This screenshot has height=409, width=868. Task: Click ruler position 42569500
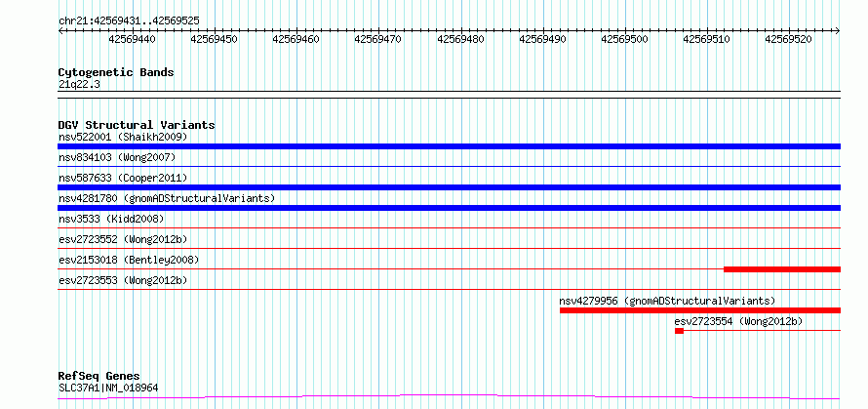click(625, 39)
